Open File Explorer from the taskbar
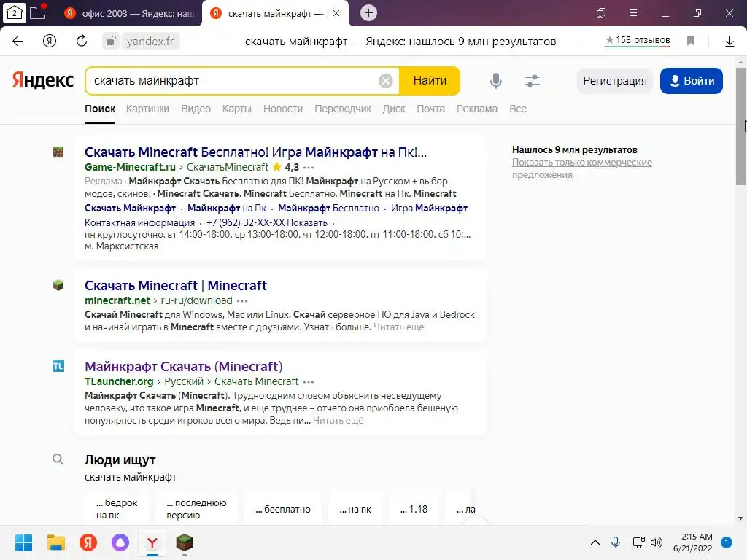 [x=55, y=542]
